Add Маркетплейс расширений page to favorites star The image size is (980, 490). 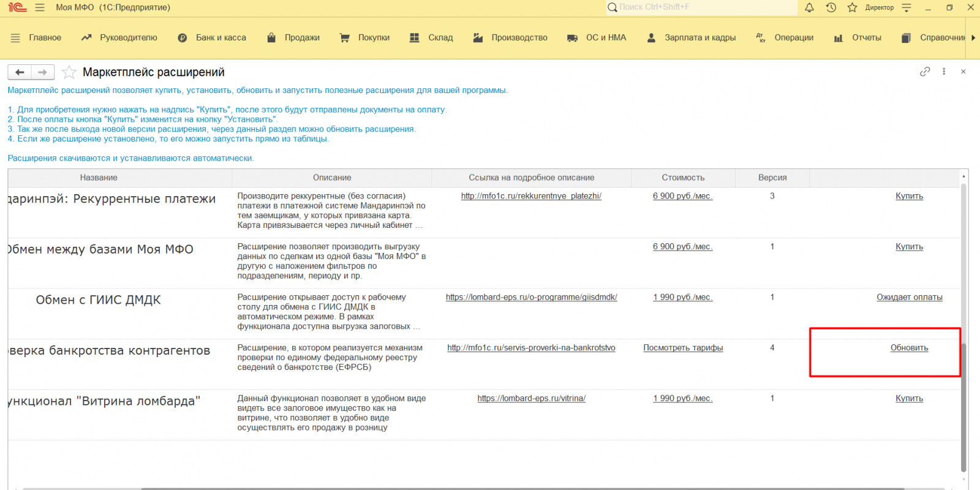pos(69,72)
